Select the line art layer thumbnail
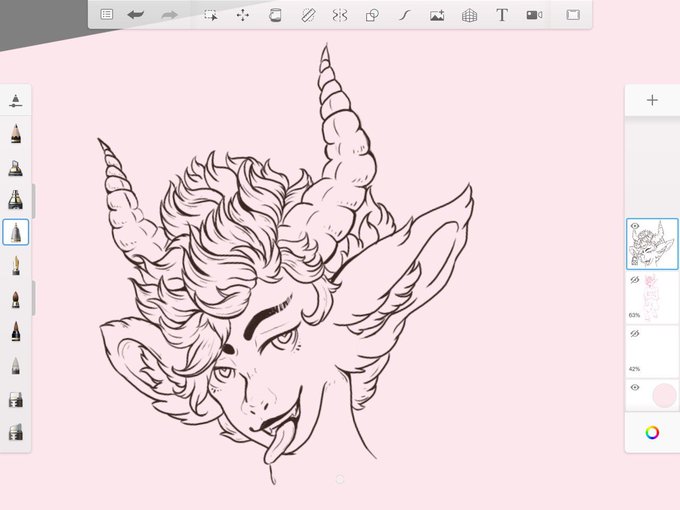This screenshot has height=510, width=680. [652, 244]
